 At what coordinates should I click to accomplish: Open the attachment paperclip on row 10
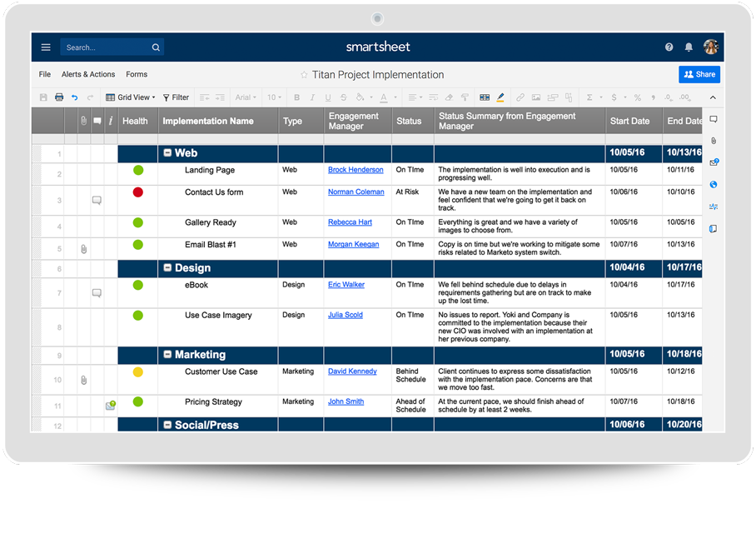pyautogui.click(x=84, y=380)
